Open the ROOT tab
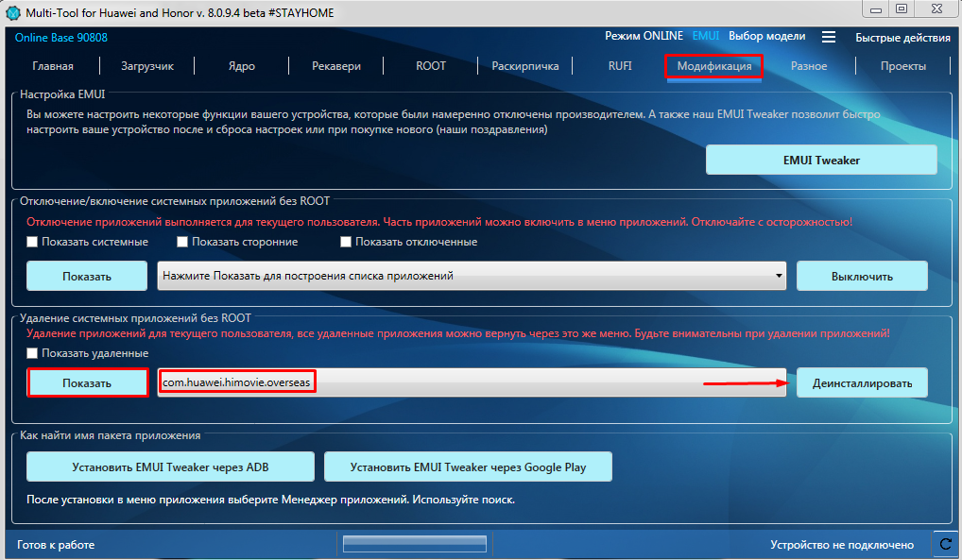 (x=431, y=65)
